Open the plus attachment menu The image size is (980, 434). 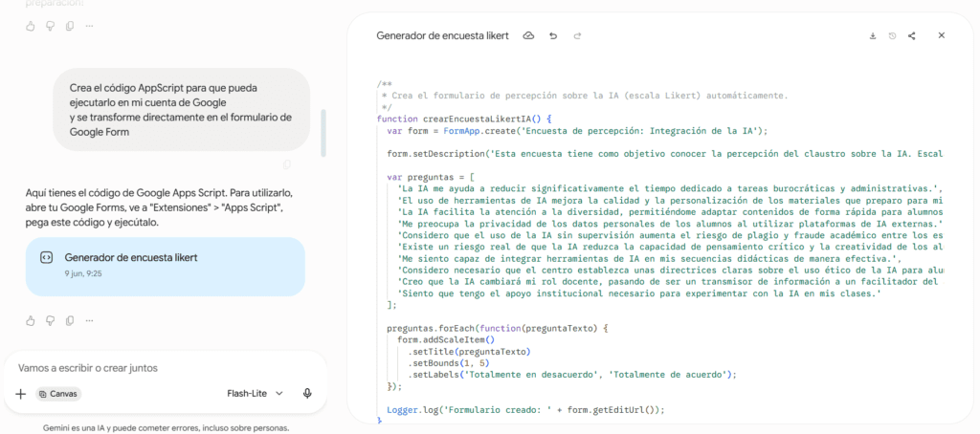21,394
